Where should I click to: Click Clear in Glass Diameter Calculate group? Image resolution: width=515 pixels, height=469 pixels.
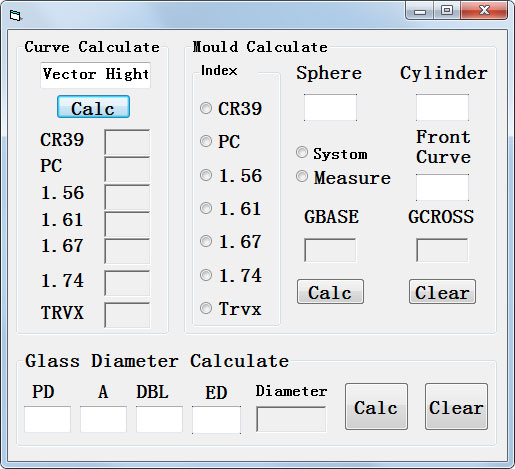(x=456, y=406)
